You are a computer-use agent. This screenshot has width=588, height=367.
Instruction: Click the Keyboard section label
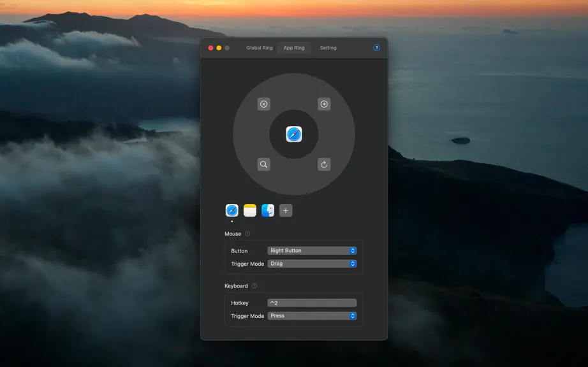coord(236,285)
